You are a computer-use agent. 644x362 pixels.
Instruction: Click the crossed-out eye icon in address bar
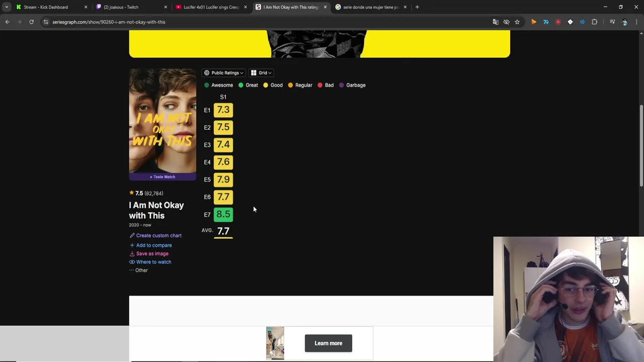click(506, 22)
